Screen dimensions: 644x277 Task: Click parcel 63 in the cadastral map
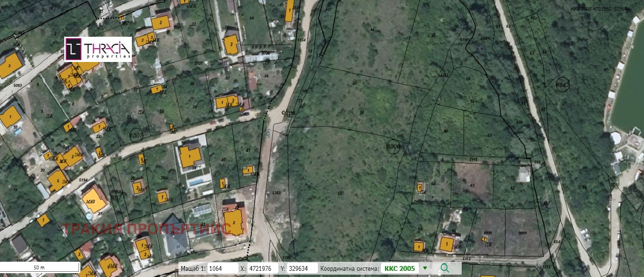[472, 185]
